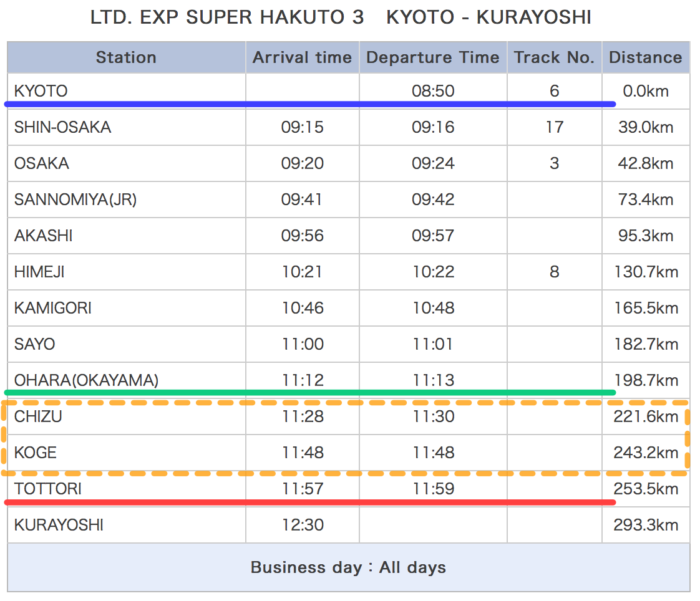Viewport: 700px width, 601px height.
Task: Click the 293.3km distance cell
Action: pos(646,525)
